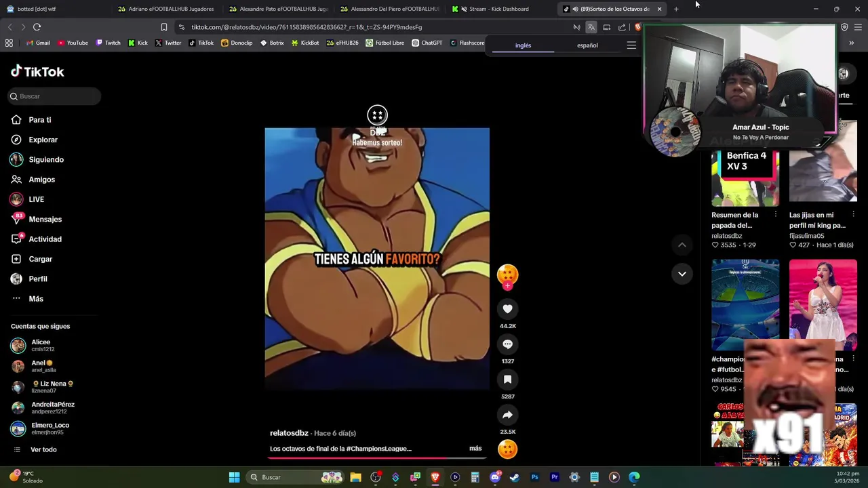868x488 pixels.
Task: Switch to Stream - Kick Dashboard tab
Action: 500,9
